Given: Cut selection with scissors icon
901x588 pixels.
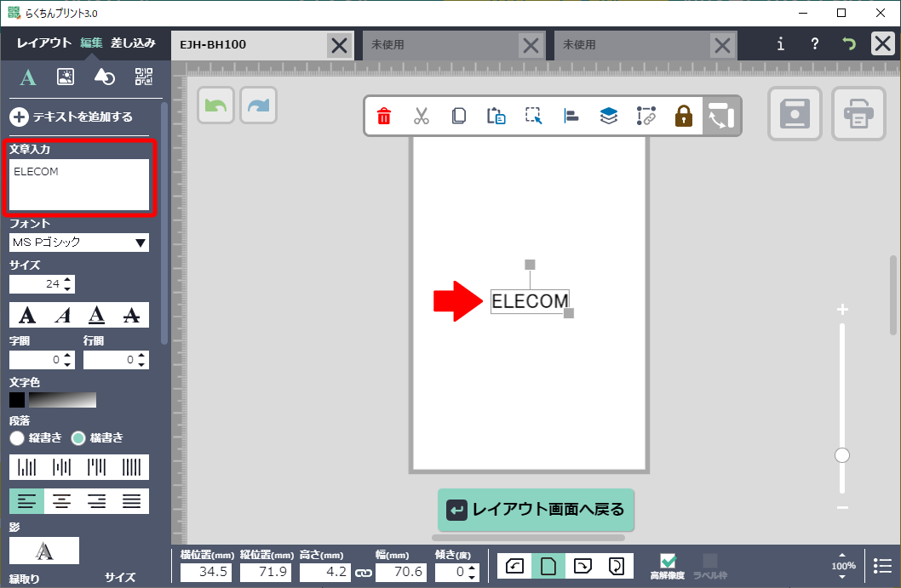Looking at the screenshot, I should coord(422,116).
